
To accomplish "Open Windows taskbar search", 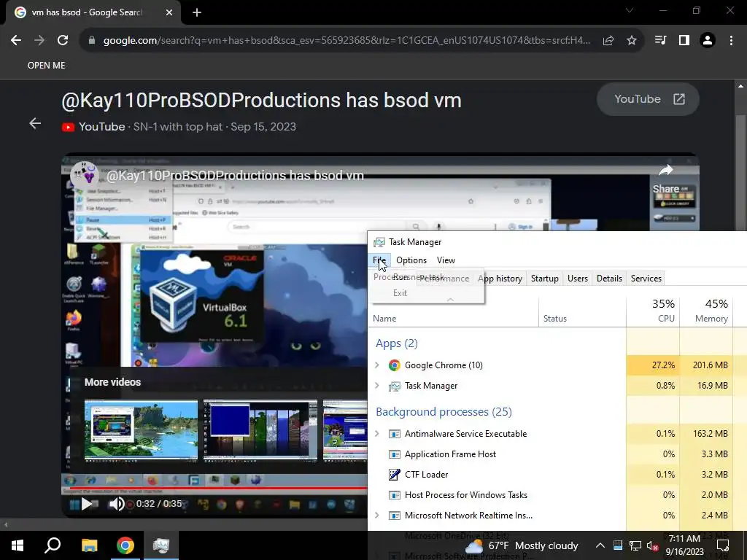I will click(x=53, y=545).
